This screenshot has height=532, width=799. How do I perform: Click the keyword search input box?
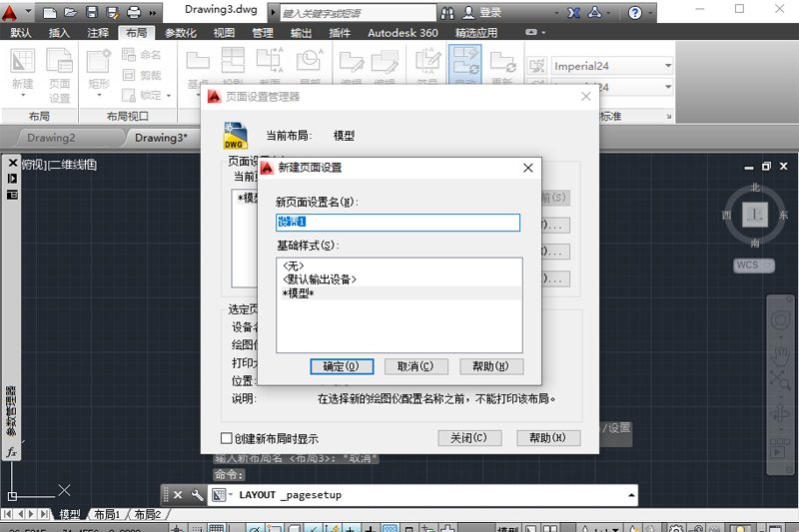click(358, 13)
